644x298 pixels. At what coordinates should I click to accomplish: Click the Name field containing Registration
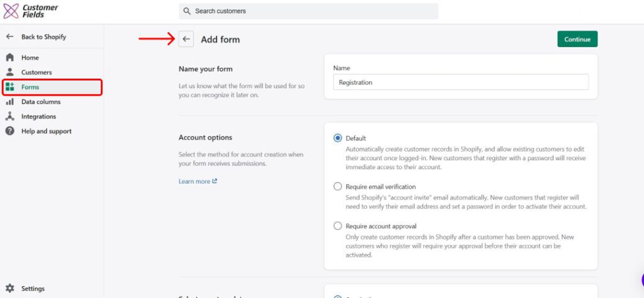[460, 82]
